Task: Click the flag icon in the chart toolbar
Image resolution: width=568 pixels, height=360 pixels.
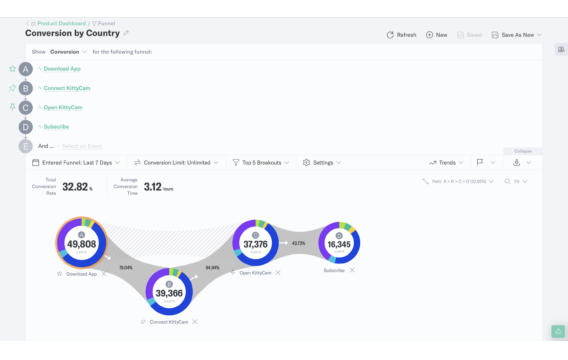Action: (x=480, y=162)
